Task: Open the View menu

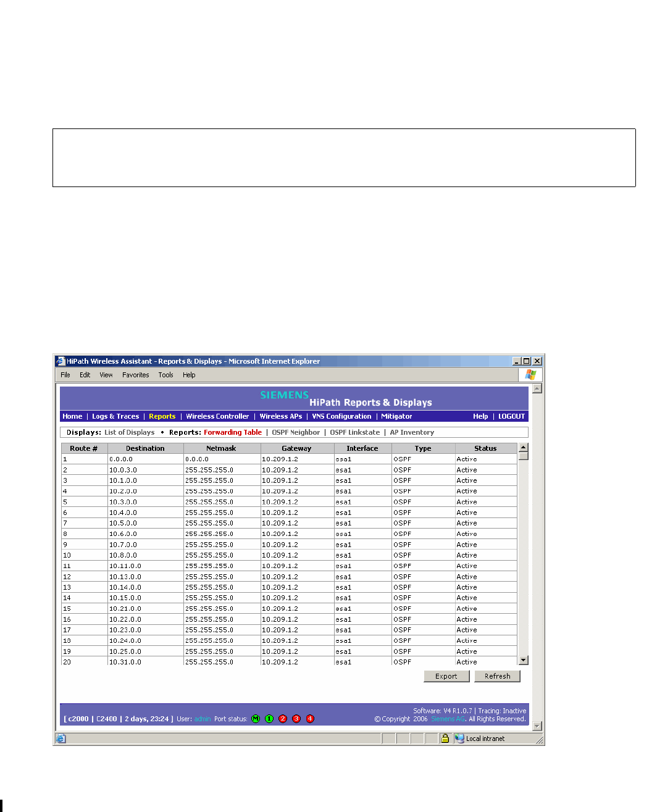Action: pyautogui.click(x=106, y=375)
